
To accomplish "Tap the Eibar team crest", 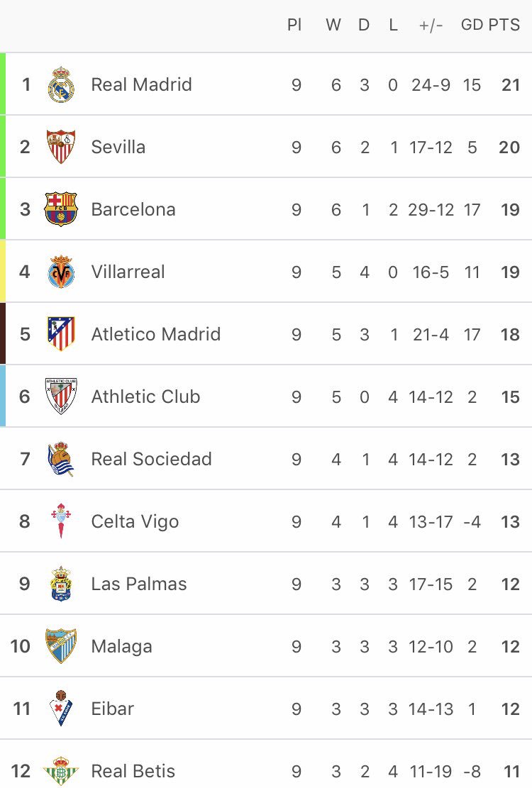I will coord(61,709).
